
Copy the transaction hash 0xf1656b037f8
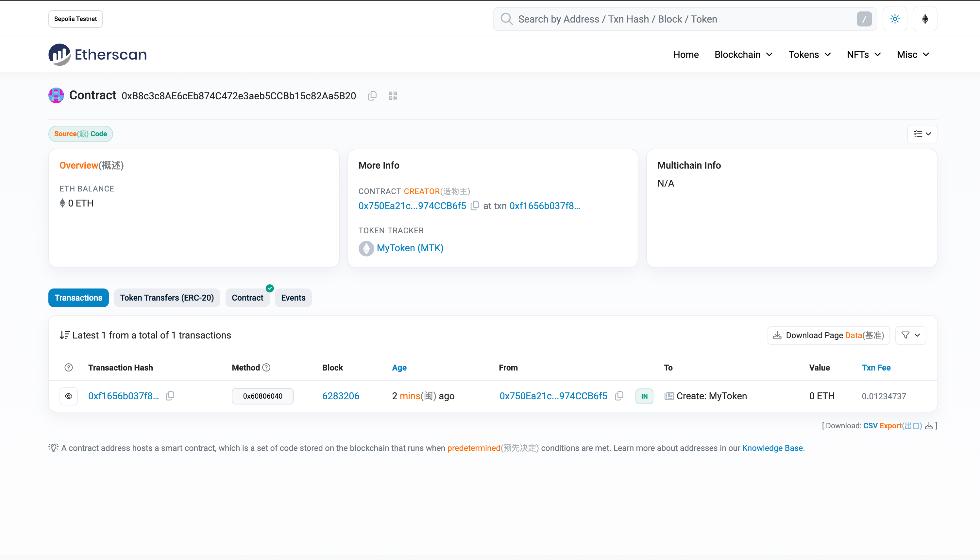pos(170,396)
